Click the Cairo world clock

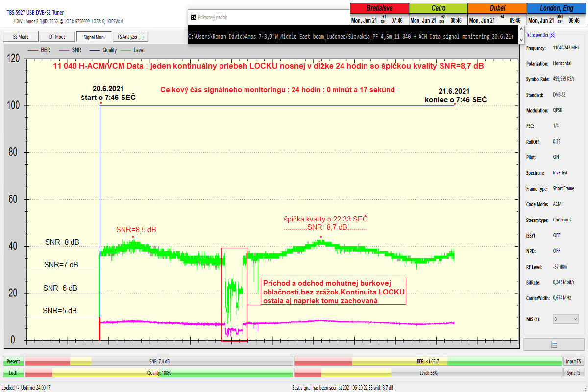coord(438,14)
